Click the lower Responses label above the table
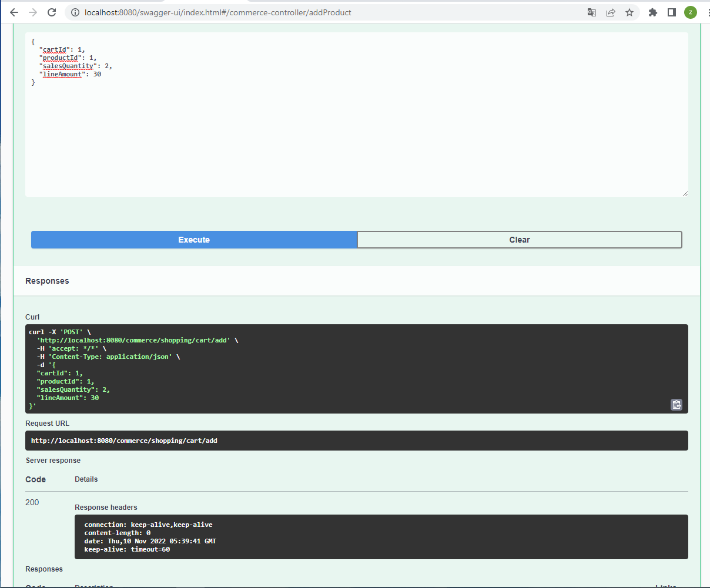The image size is (710, 588). [44, 569]
